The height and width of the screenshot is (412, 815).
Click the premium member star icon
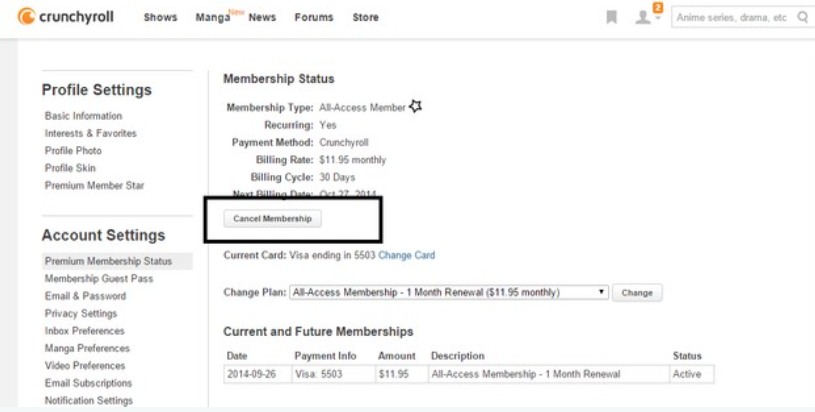(x=415, y=107)
